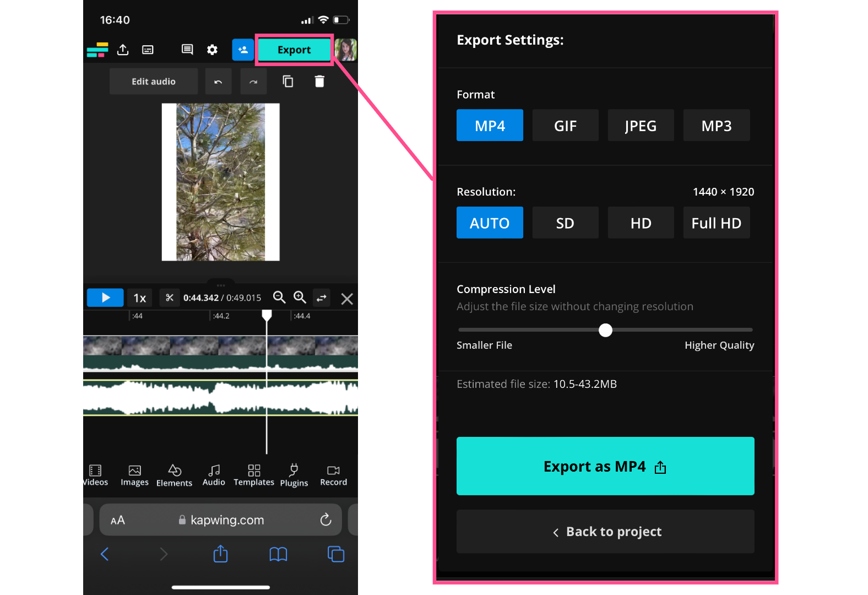
Task: Open the user profile avatar
Action: tap(346, 50)
